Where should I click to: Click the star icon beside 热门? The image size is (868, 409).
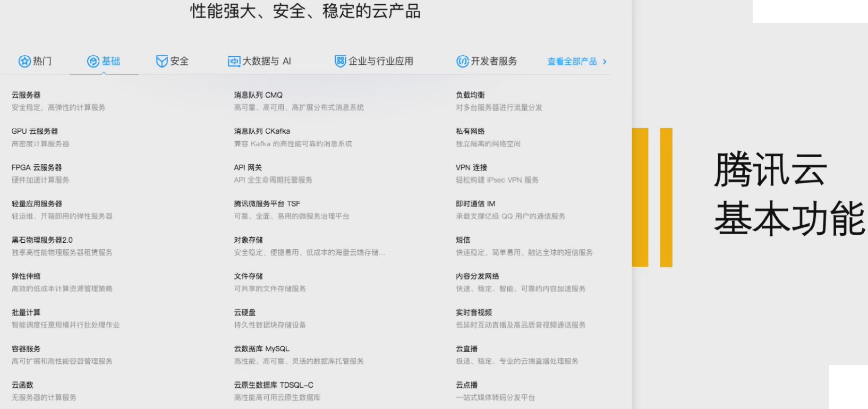pos(24,61)
